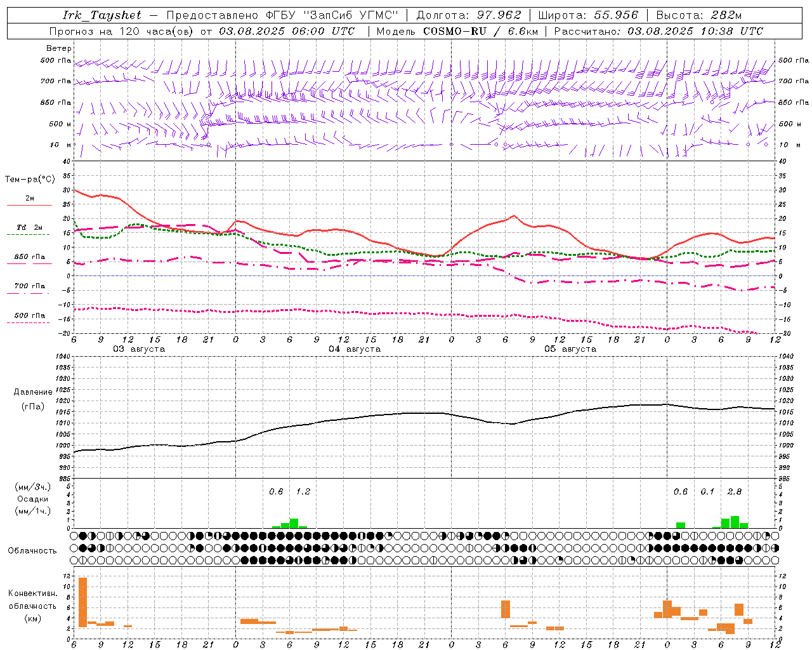Select the Тем-ра(°C) axis title
This screenshot has width=812, height=650.
(30, 180)
